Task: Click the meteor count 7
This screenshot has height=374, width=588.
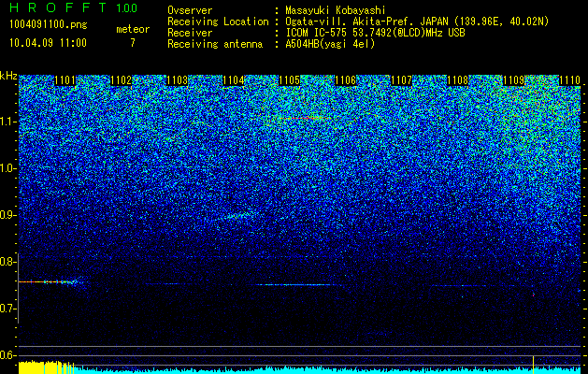Action: tap(133, 43)
